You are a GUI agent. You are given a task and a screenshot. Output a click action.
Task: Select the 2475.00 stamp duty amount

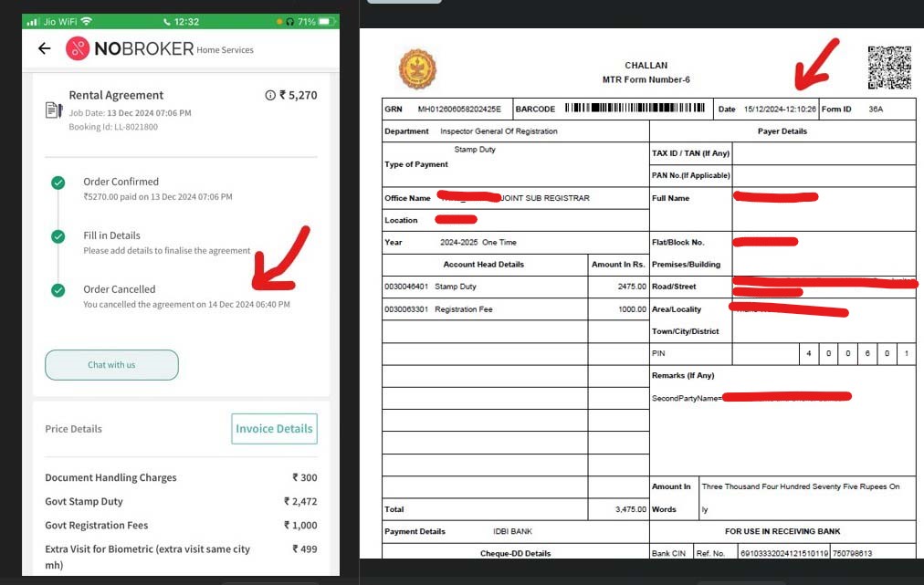click(x=632, y=287)
